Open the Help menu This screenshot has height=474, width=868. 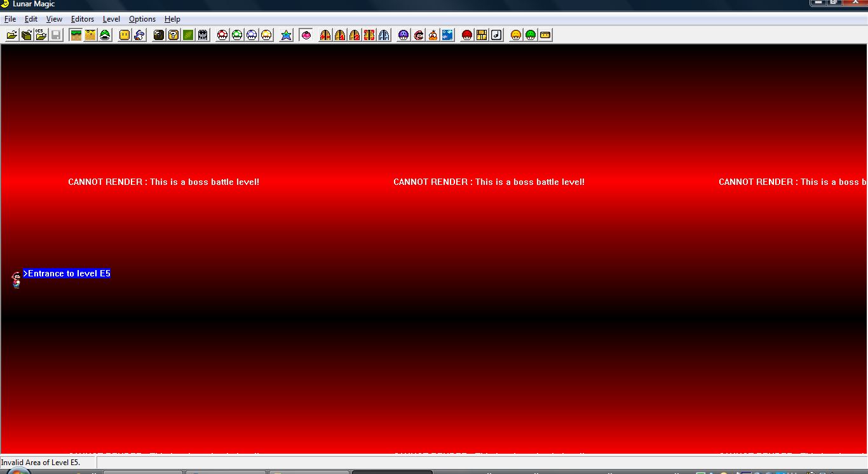click(x=172, y=19)
